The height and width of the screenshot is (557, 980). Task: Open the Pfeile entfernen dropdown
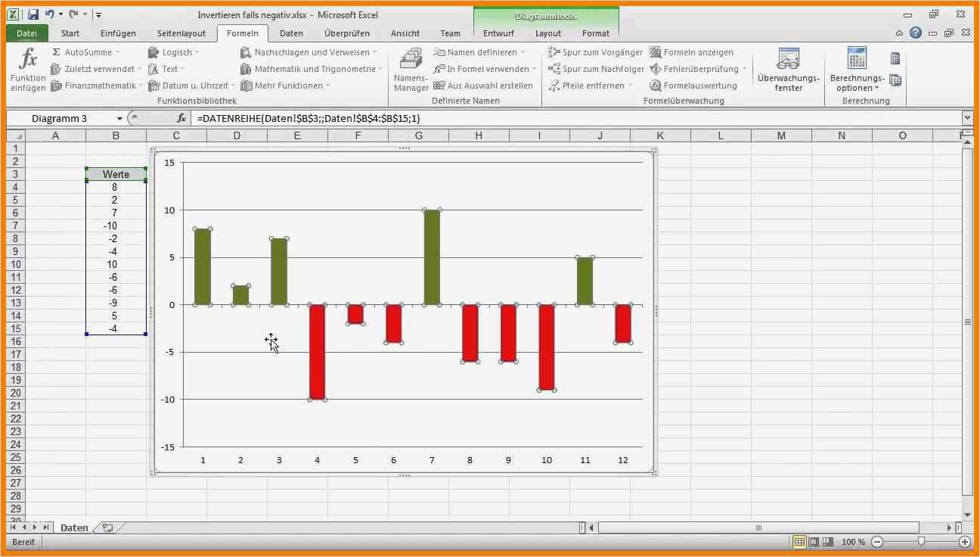pos(630,86)
